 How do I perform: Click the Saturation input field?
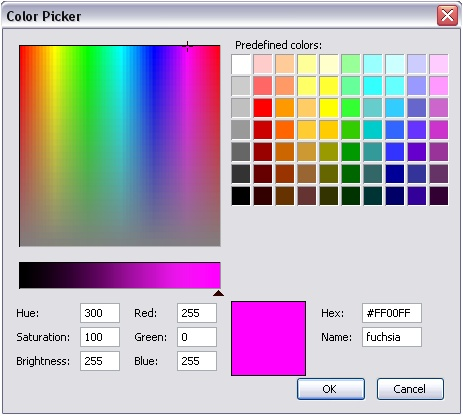pos(100,337)
